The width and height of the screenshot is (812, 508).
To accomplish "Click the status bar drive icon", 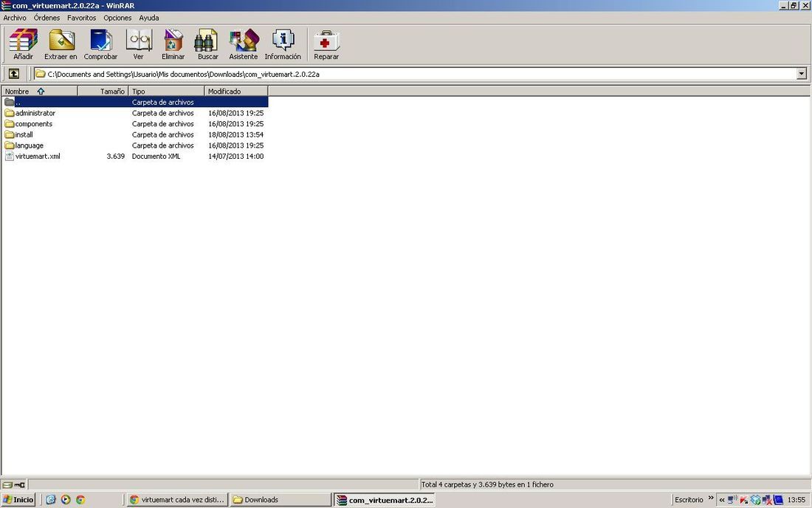I will click(7, 484).
